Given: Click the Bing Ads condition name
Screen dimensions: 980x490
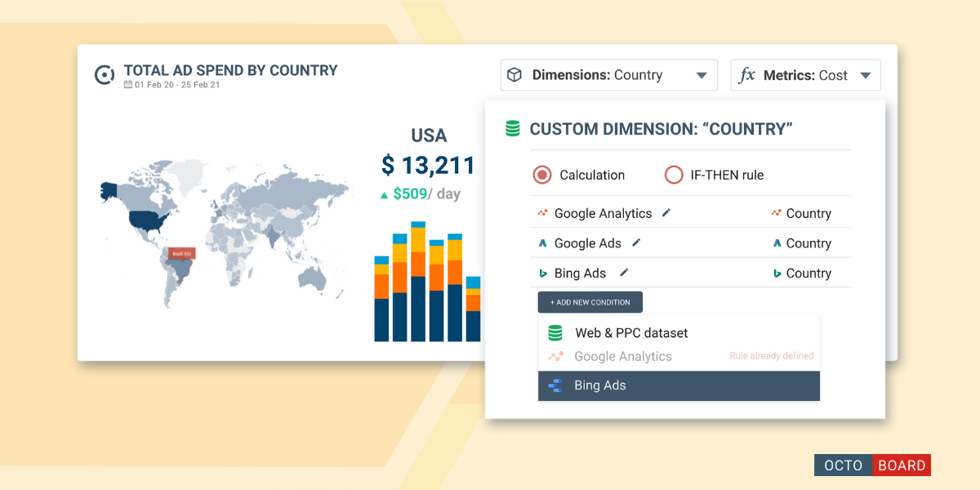Looking at the screenshot, I should point(581,273).
